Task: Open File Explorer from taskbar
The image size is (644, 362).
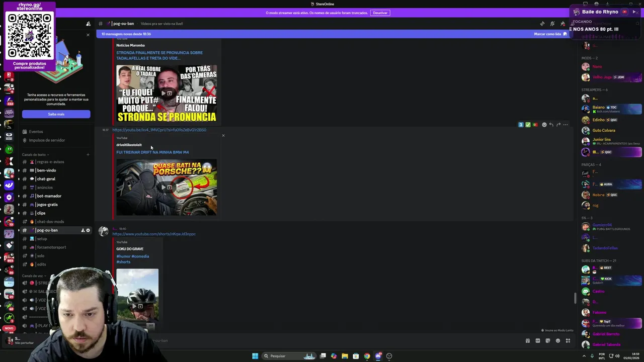Action: point(345,356)
